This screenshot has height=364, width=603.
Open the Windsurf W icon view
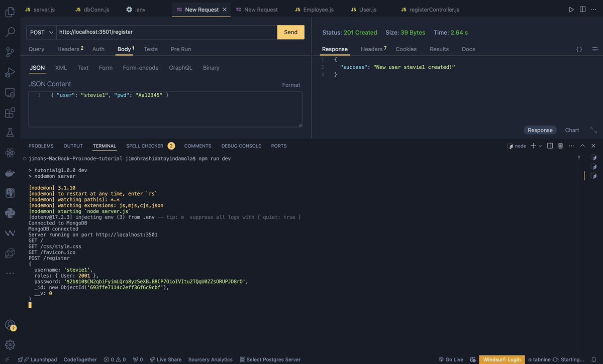10,233
